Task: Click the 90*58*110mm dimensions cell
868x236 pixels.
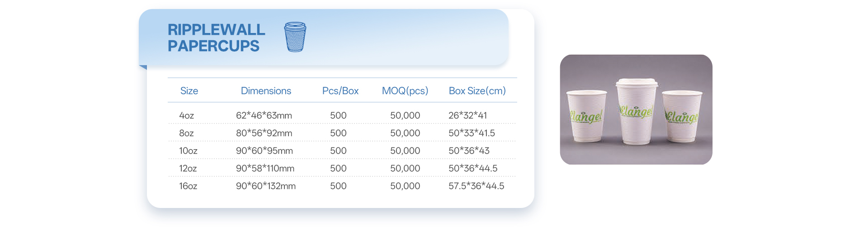Action: point(265,168)
